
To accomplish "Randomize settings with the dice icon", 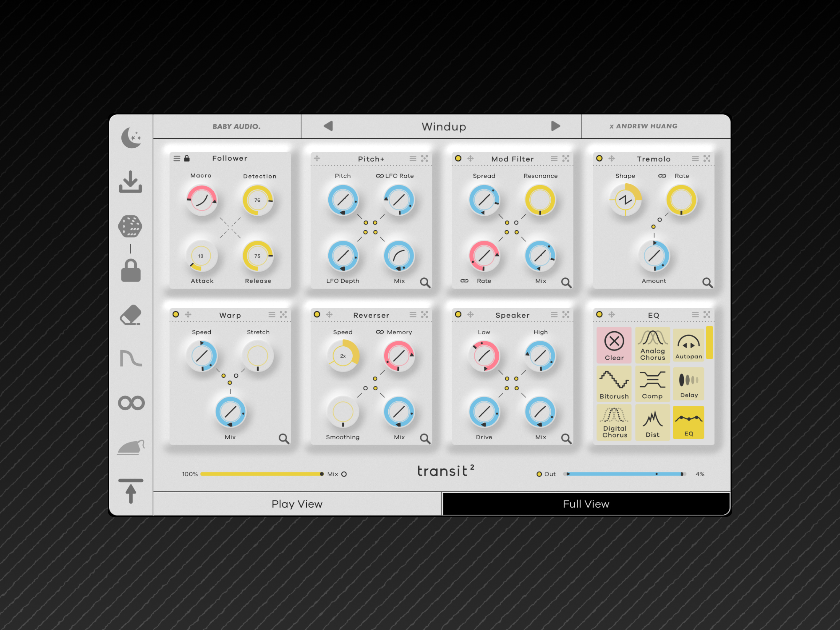I will click(x=130, y=226).
